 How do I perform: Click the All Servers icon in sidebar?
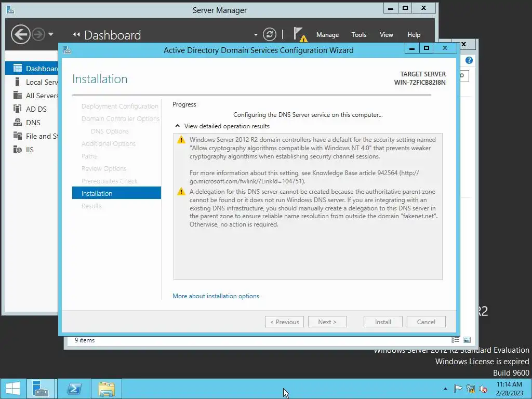pos(17,96)
